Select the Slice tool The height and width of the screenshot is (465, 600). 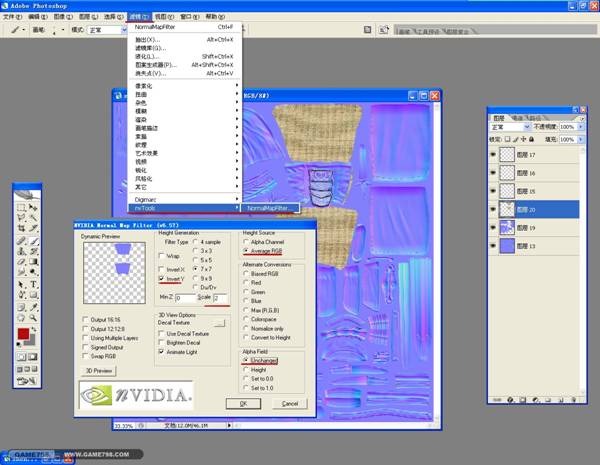(x=33, y=228)
